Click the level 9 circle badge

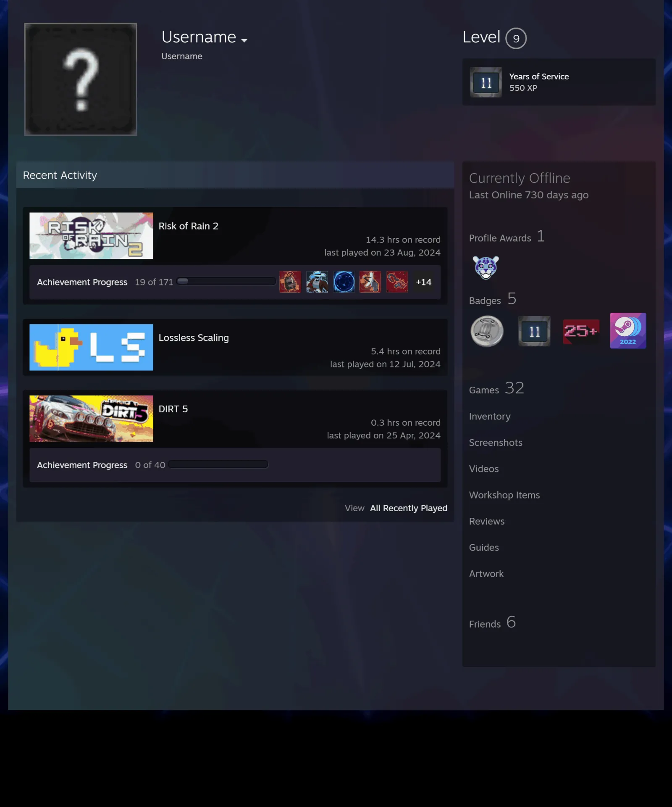tap(516, 38)
